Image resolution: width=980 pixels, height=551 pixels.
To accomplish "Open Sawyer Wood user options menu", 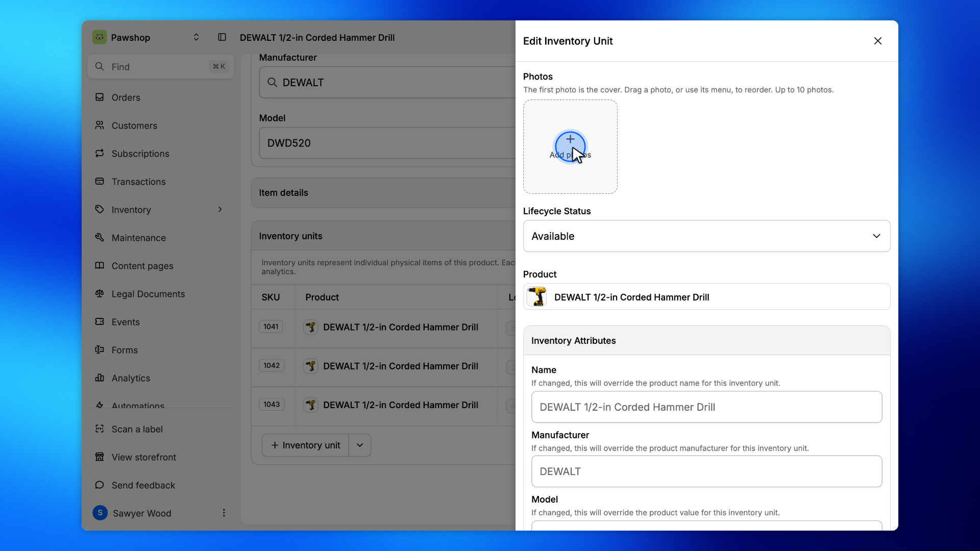I will tap(224, 513).
